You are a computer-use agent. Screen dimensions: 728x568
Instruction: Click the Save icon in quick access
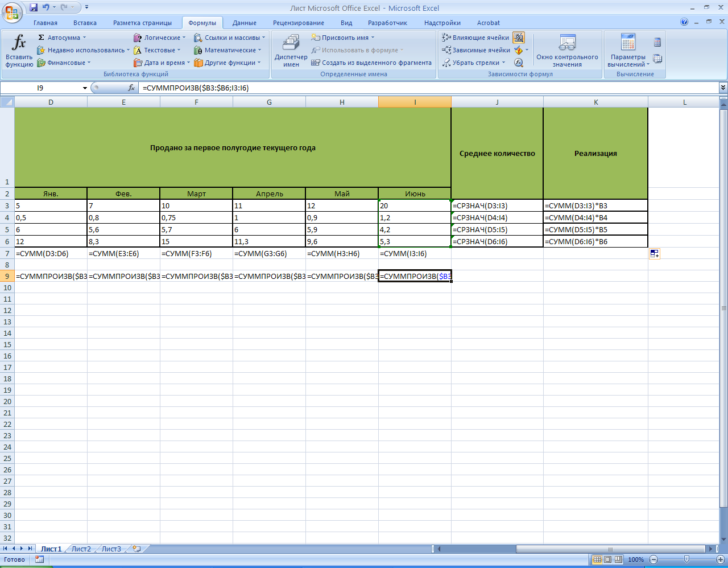coord(34,7)
